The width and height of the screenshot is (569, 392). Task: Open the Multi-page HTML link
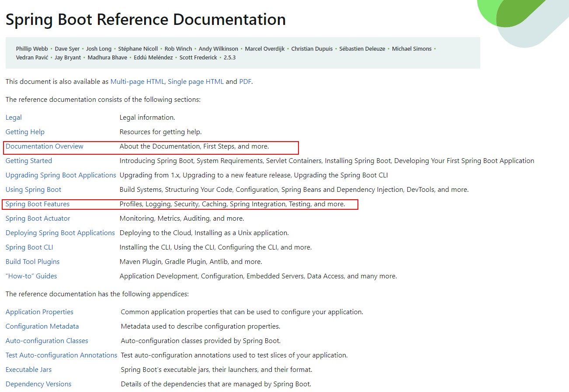tap(137, 82)
